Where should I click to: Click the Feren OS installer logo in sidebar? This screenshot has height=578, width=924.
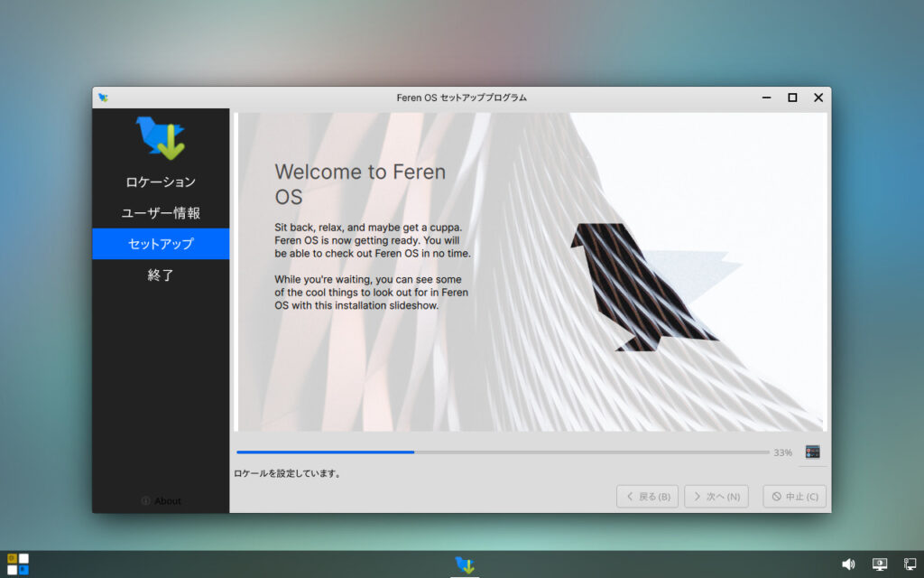click(161, 138)
